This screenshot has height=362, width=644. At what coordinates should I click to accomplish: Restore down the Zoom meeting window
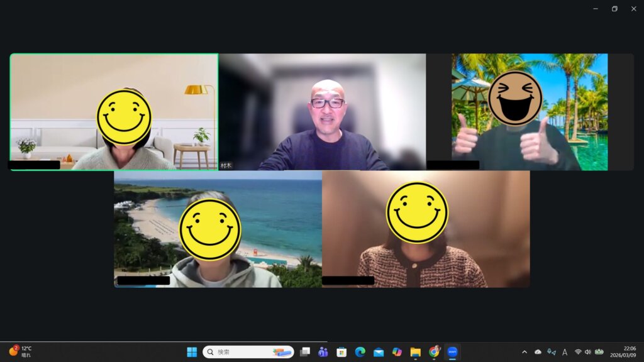pyautogui.click(x=614, y=9)
